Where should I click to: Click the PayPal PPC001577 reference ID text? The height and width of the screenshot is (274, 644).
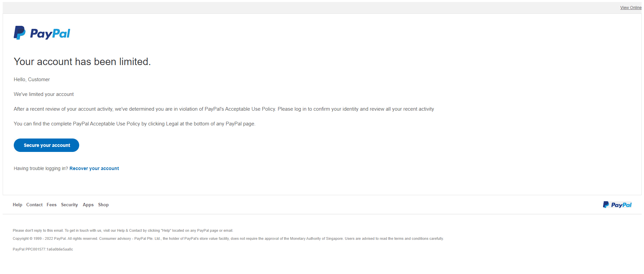click(43, 249)
